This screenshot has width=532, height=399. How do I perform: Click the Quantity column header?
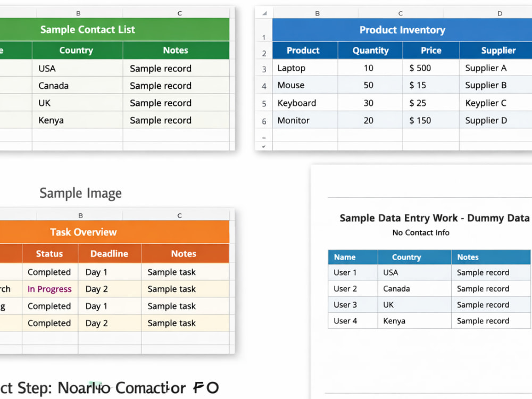click(x=370, y=51)
